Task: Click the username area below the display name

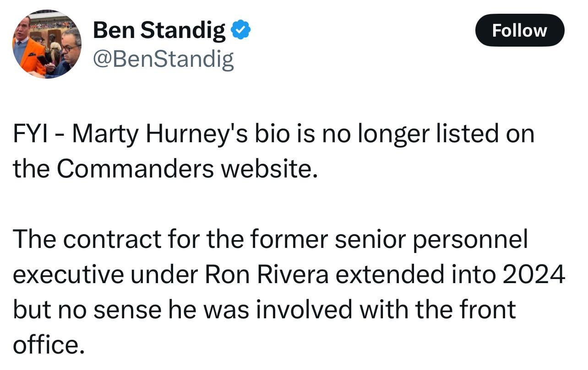Action: 163,58
